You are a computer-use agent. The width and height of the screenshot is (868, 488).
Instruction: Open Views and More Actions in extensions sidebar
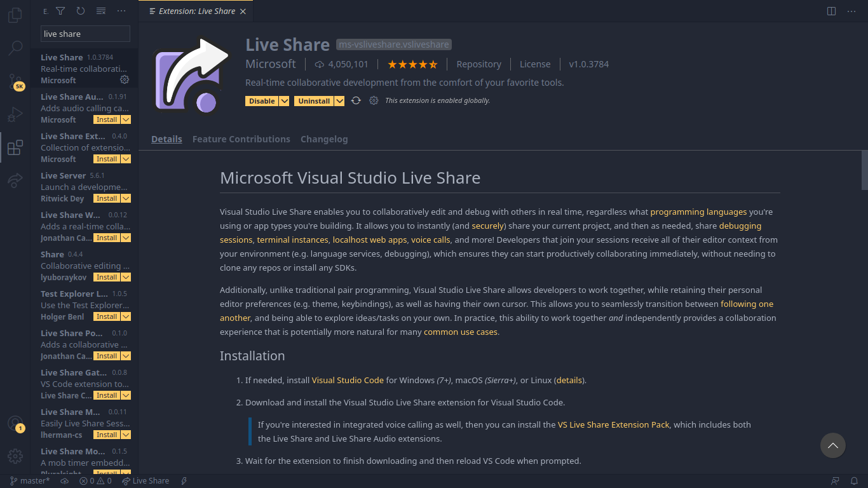[x=121, y=11]
